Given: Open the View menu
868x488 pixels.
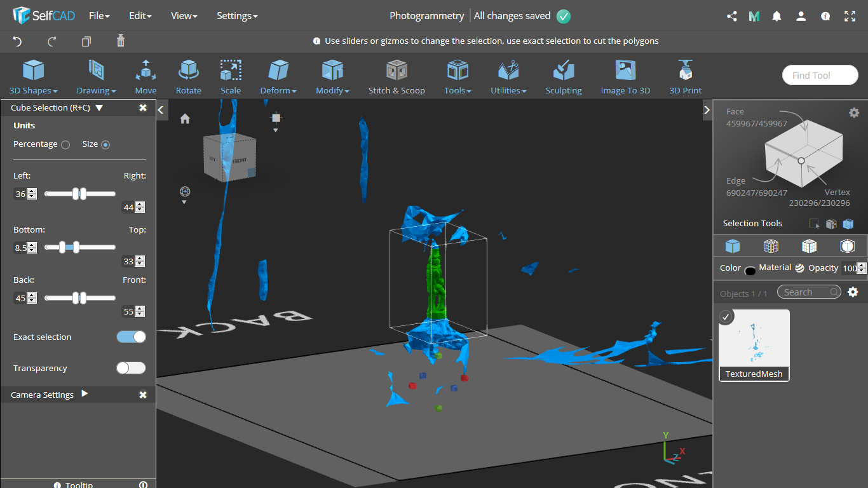Looking at the screenshot, I should (184, 16).
